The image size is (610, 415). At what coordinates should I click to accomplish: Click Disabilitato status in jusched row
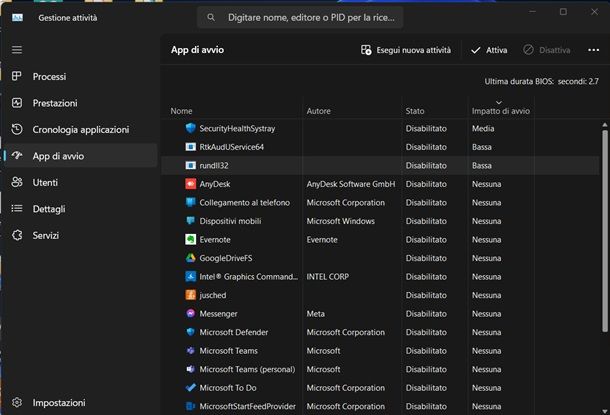point(426,295)
